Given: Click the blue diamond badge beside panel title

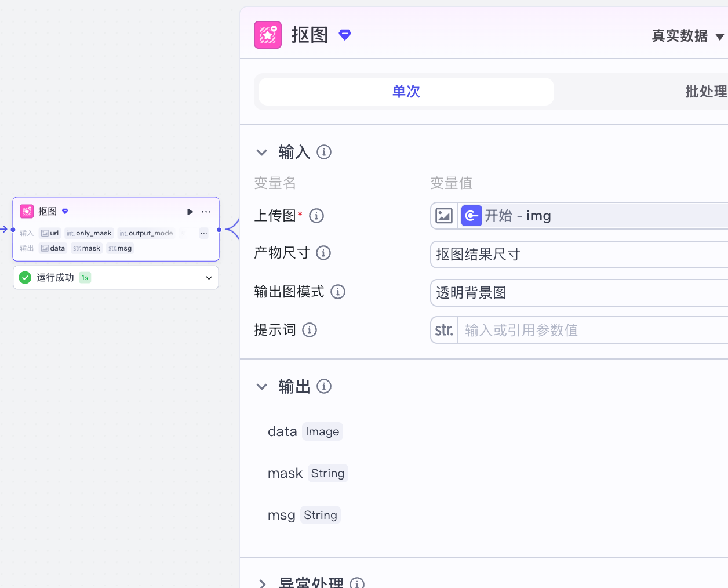Looking at the screenshot, I should [x=345, y=35].
